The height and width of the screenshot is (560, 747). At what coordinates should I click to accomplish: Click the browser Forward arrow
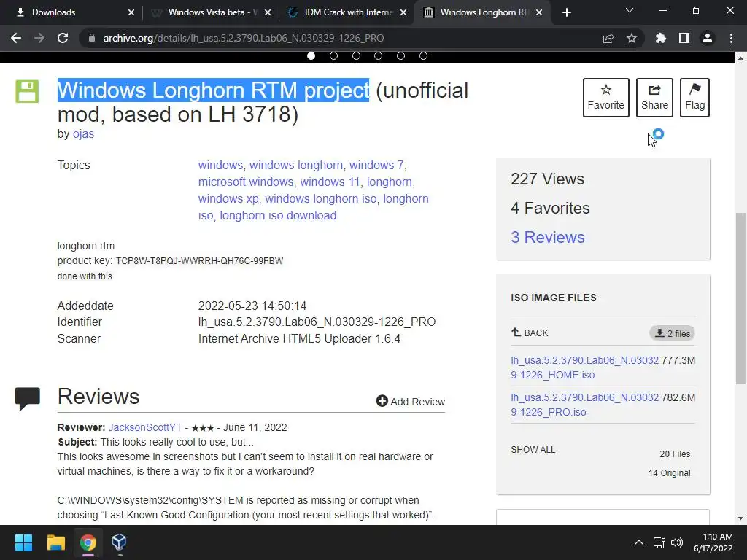39,38
